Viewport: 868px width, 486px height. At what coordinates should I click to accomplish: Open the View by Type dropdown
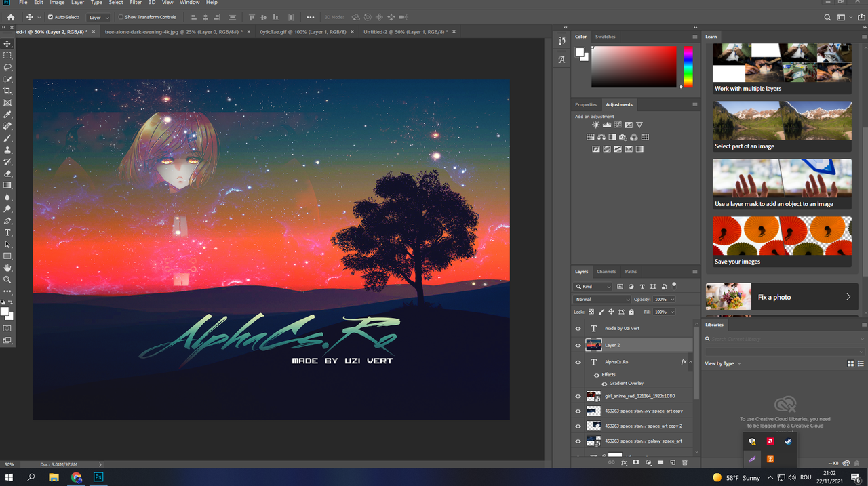(723, 363)
